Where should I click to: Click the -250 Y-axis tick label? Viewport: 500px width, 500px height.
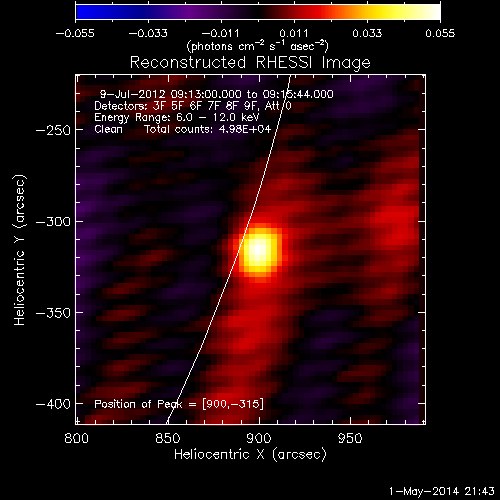53,130
